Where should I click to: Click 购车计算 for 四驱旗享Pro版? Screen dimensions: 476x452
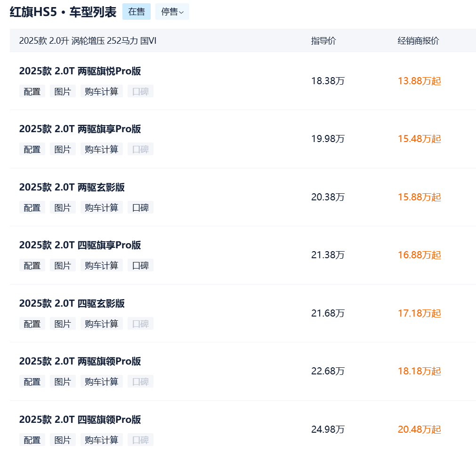(x=101, y=266)
